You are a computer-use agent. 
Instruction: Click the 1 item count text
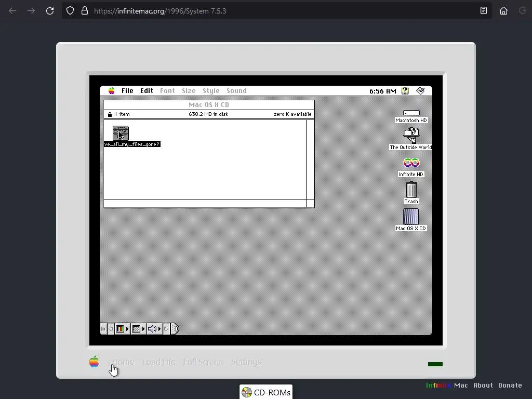tap(122, 114)
